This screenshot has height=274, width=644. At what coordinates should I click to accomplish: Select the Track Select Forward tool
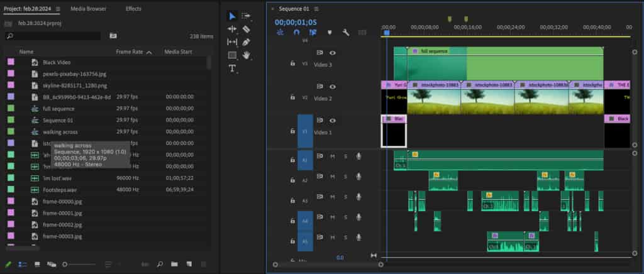point(246,16)
